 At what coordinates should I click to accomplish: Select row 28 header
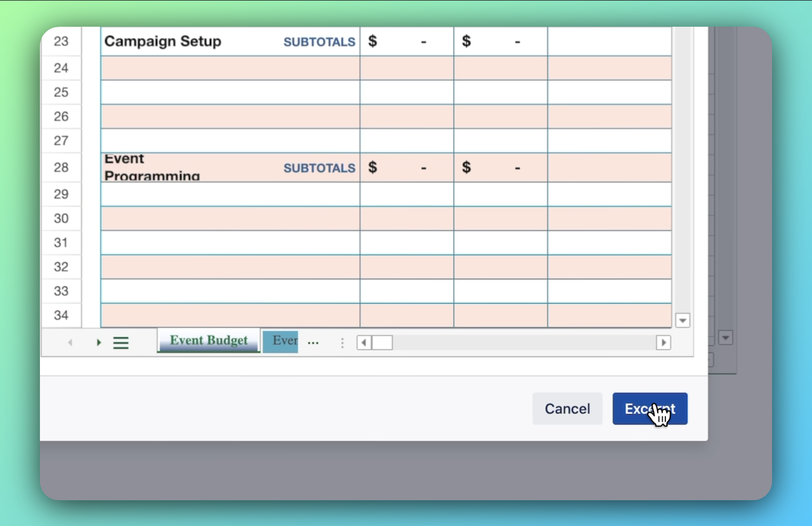61,167
